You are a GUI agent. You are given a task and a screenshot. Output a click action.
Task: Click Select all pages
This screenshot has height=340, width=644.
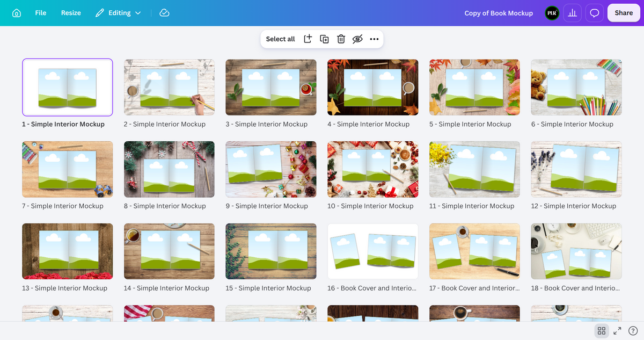click(280, 39)
